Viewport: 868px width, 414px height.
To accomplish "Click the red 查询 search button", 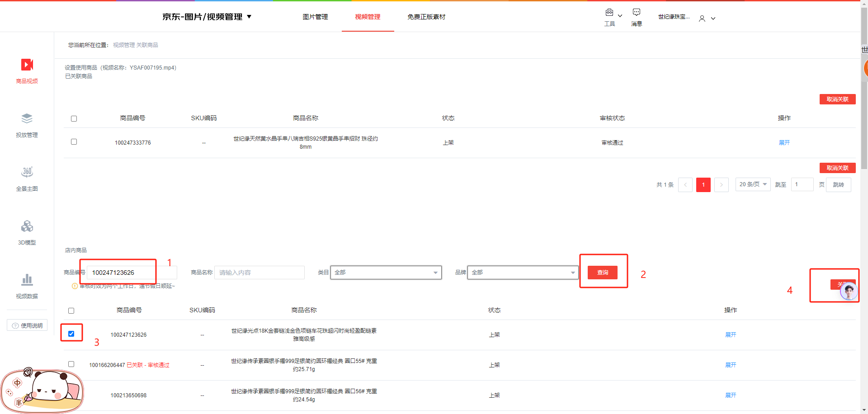I will click(x=602, y=273).
